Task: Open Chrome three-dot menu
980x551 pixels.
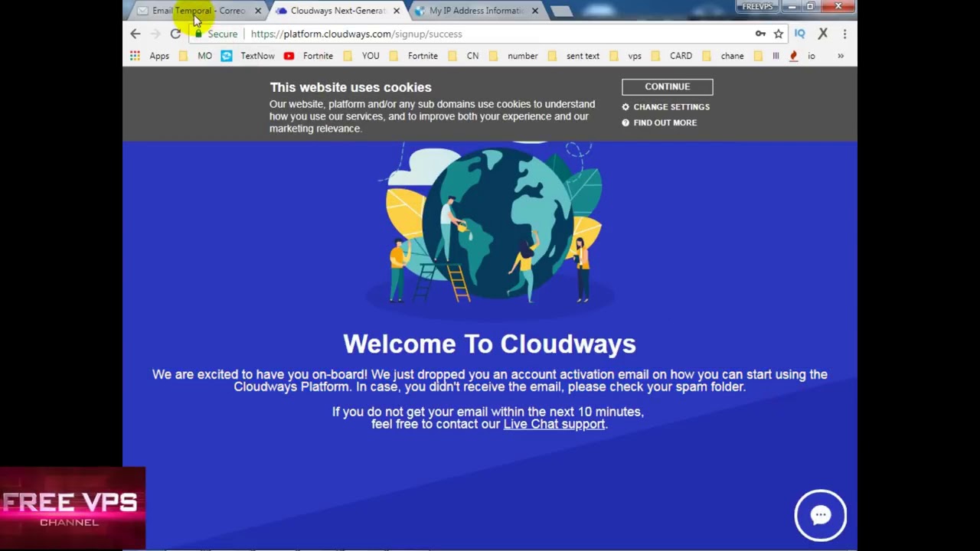Action: pos(844,34)
